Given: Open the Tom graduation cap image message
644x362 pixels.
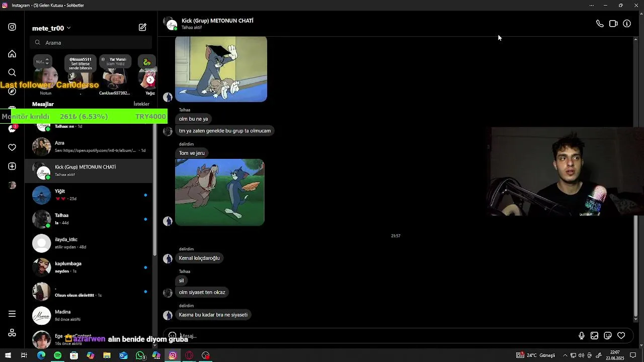Looking at the screenshot, I should point(221,69).
